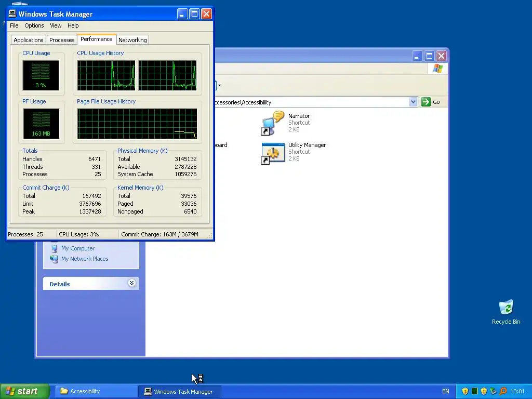Open the Help menu in Task Manager
Screen dimensions: 532x399
tap(73, 25)
